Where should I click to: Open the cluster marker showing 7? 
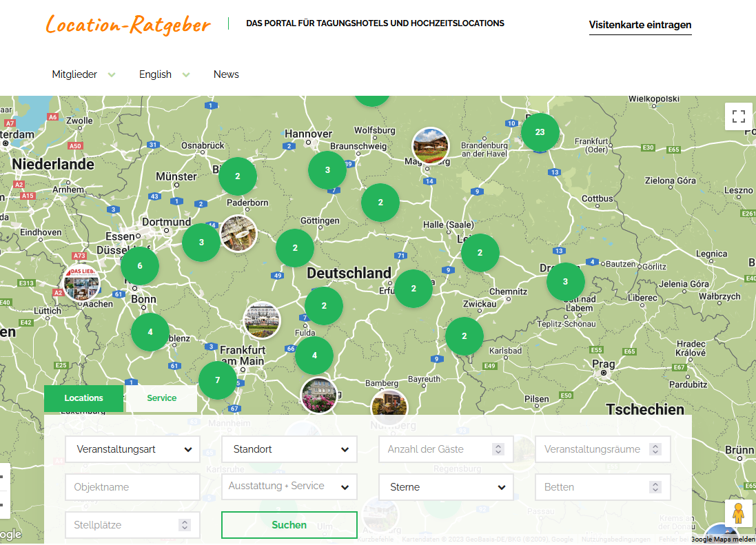coord(218,380)
